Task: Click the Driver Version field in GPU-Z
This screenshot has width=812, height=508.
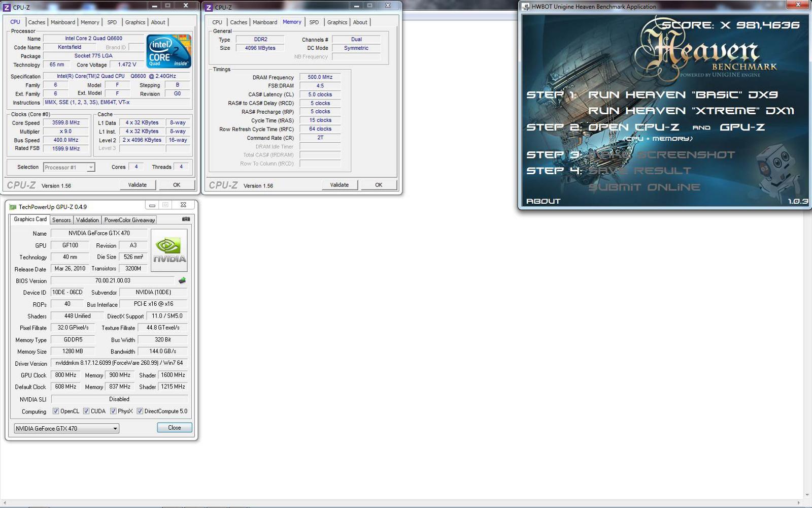Action: tap(119, 363)
